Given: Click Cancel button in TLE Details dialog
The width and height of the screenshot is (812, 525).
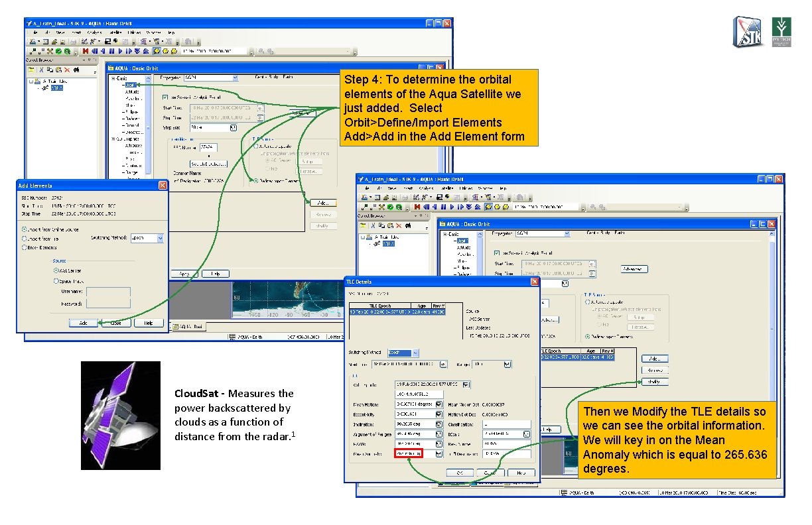Looking at the screenshot, I should 490,473.
